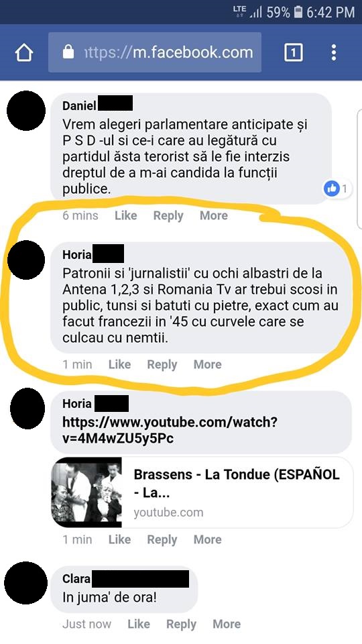362x644 pixels.
Task: Select the m.facebook.com address field
Action: (155, 52)
